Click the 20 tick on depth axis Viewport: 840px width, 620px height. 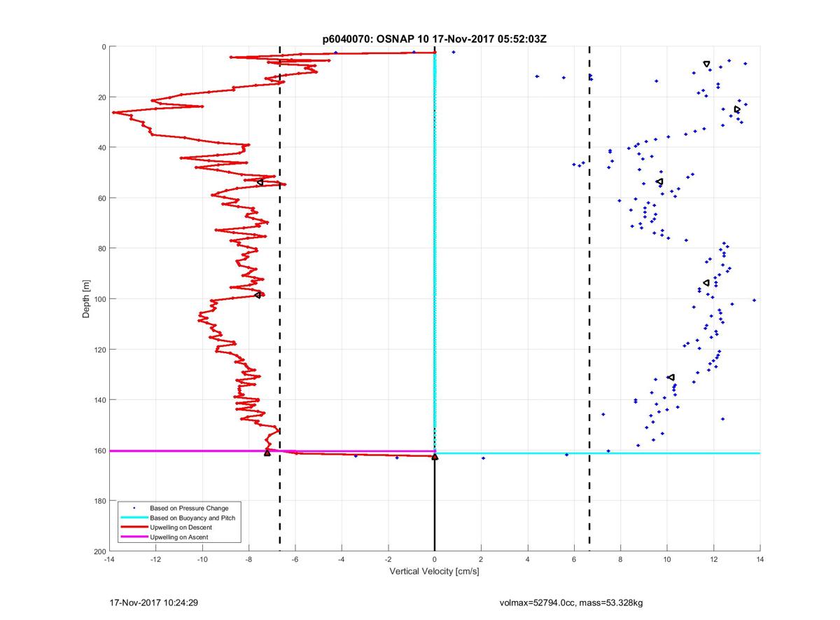(x=101, y=97)
